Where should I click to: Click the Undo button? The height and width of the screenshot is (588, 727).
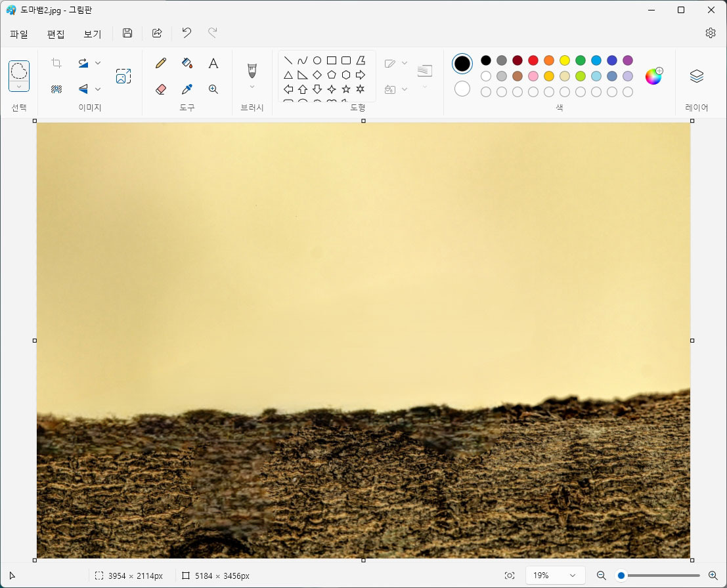[187, 33]
